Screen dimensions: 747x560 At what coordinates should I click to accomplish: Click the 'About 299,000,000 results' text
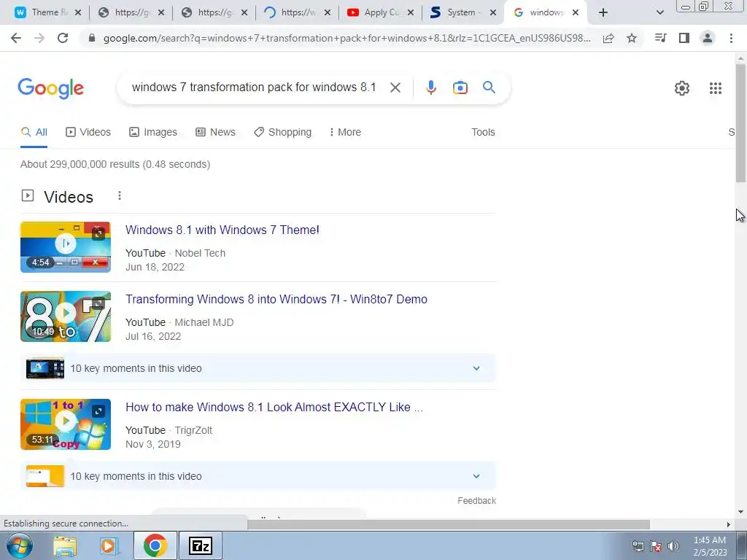(x=115, y=164)
